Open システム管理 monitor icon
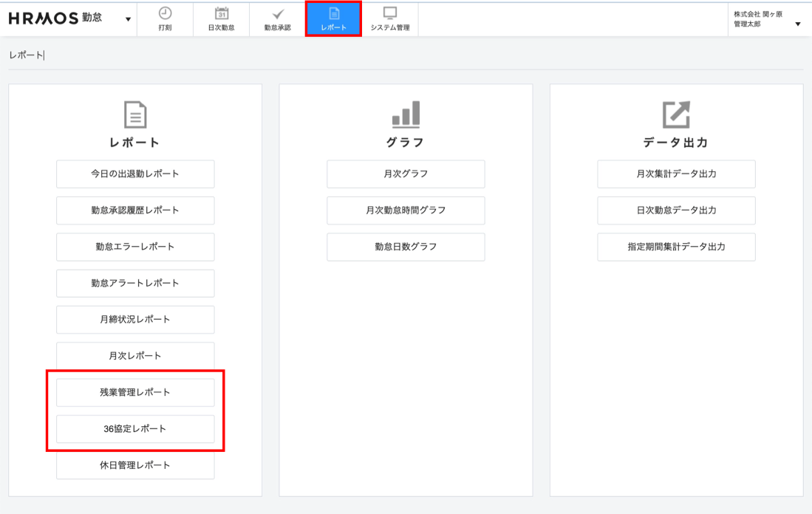812x514 pixels. (389, 13)
